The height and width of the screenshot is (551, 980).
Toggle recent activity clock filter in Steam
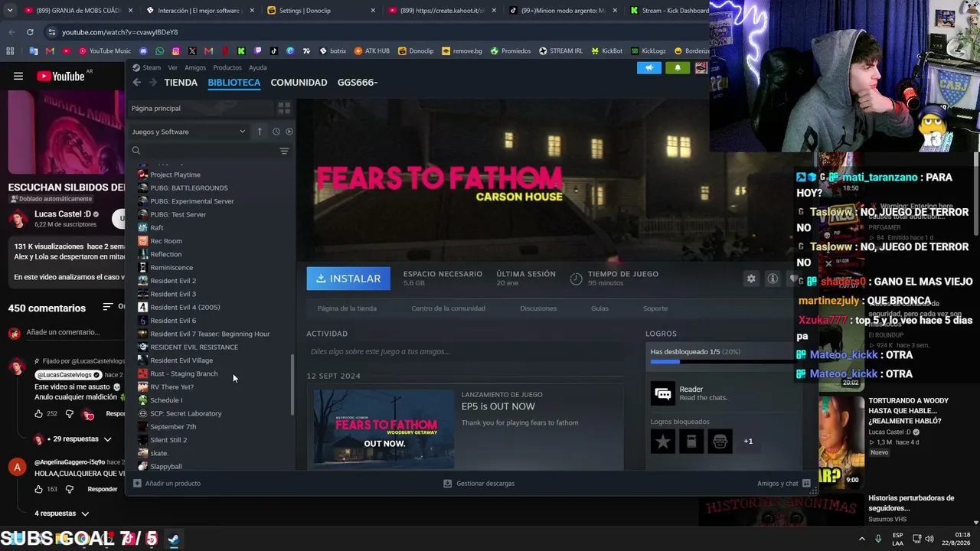click(x=276, y=132)
